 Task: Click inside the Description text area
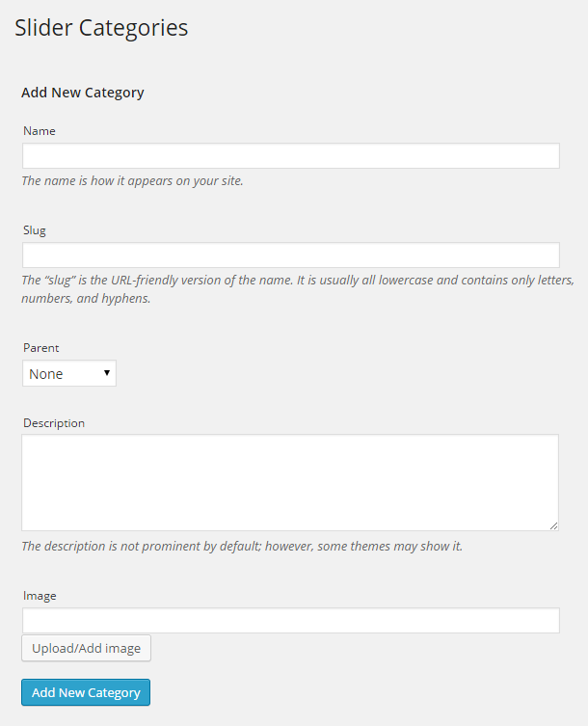point(289,482)
